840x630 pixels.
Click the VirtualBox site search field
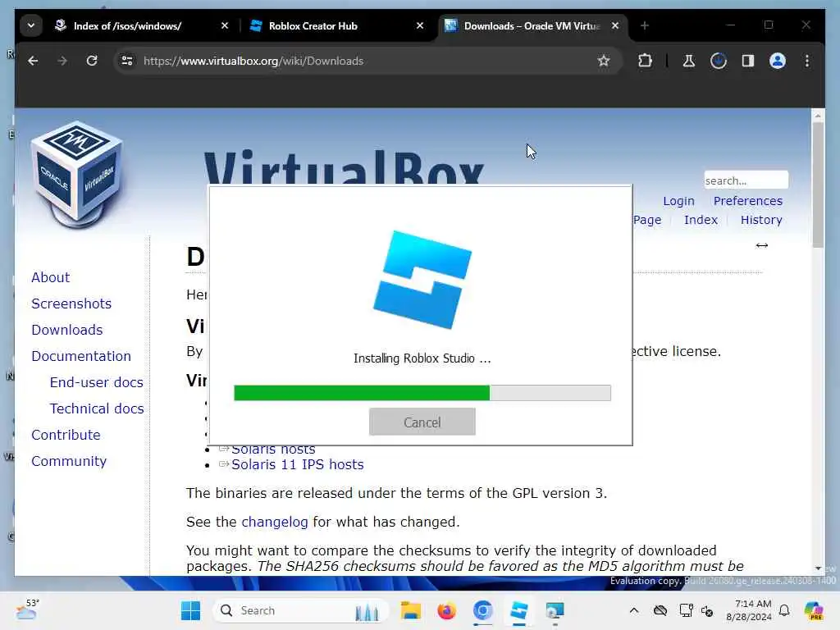pyautogui.click(x=746, y=180)
